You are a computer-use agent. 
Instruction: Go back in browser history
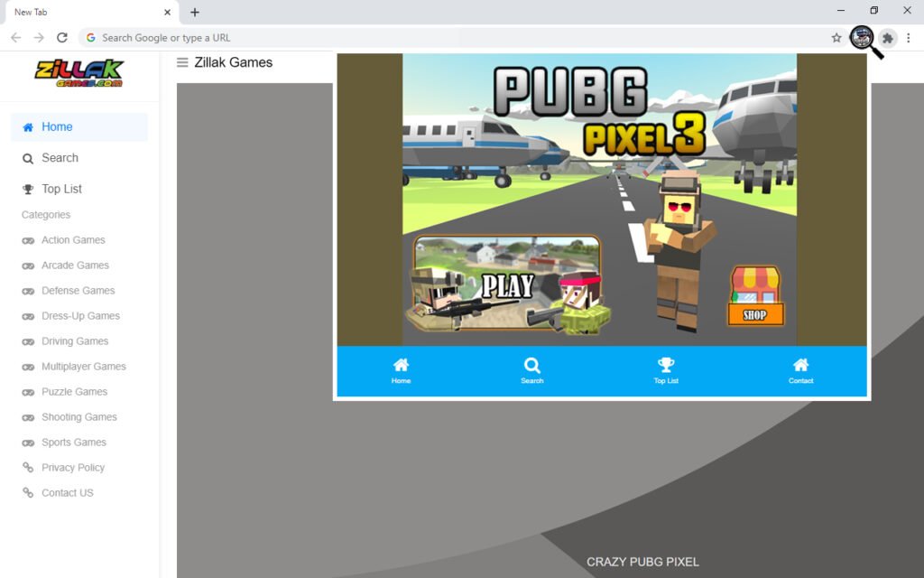16,38
